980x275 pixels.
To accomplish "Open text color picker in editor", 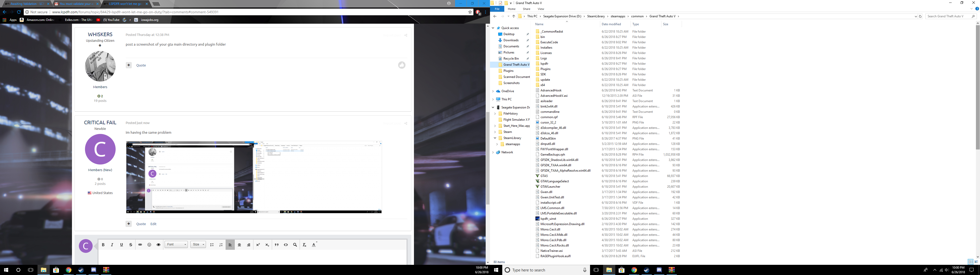I will [x=314, y=245].
